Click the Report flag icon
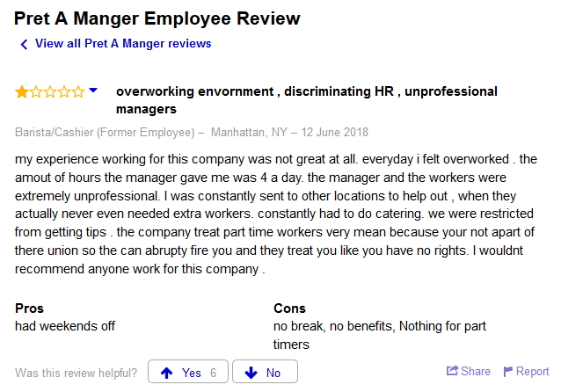 [508, 371]
